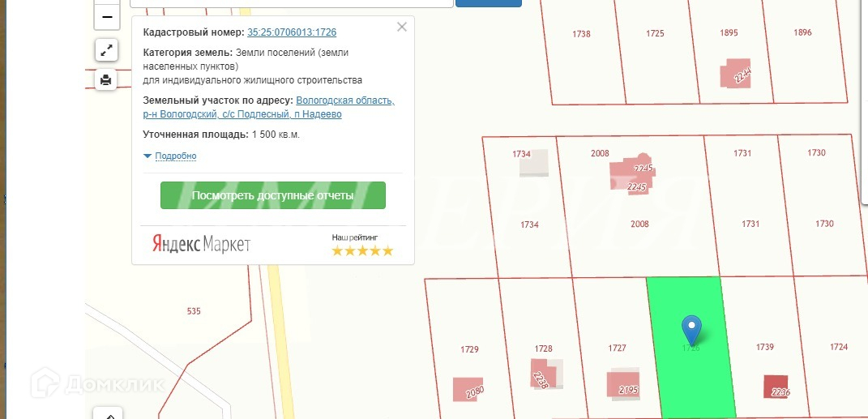Zoom out the map with minus button
868x419 pixels.
coord(107,16)
